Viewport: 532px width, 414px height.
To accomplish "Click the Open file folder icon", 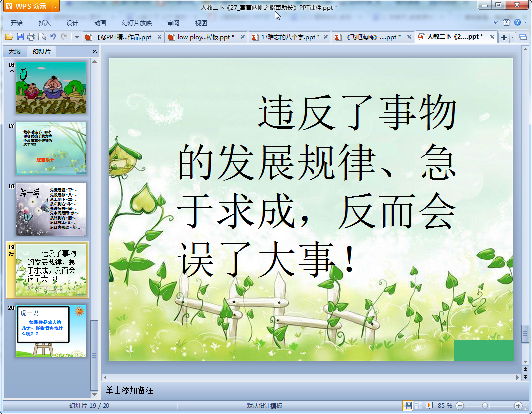I will pyautogui.click(x=9, y=37).
